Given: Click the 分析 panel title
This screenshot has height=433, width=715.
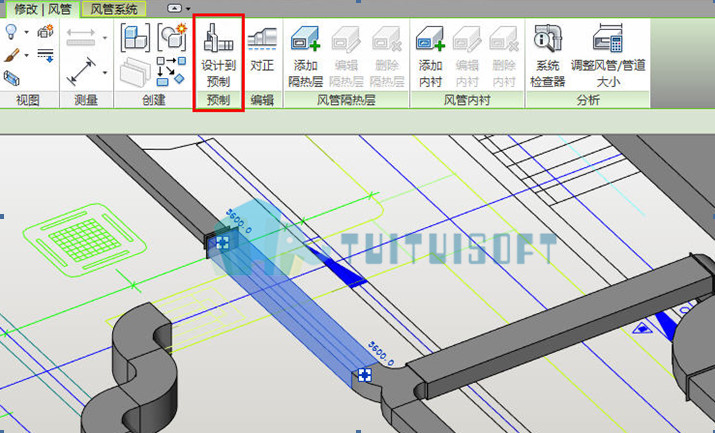Looking at the screenshot, I should point(588,100).
